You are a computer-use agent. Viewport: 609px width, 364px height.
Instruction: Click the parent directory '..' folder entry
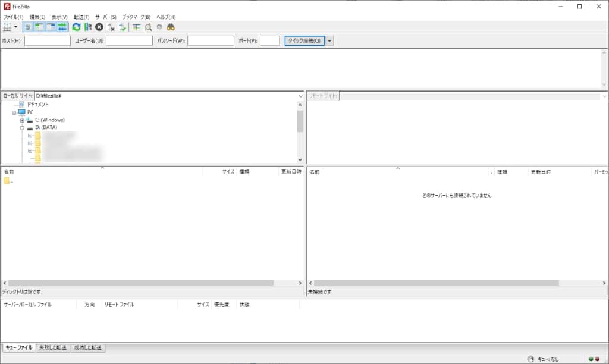(8, 181)
